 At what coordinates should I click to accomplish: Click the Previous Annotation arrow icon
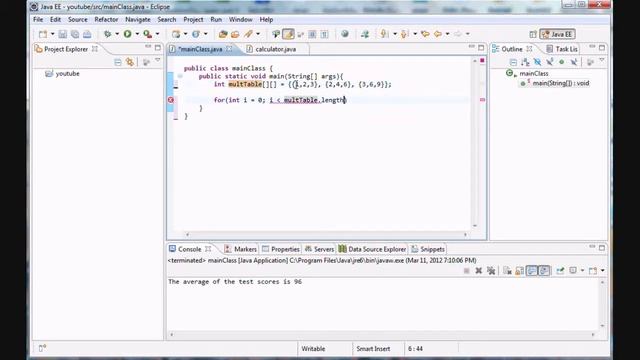404,34
